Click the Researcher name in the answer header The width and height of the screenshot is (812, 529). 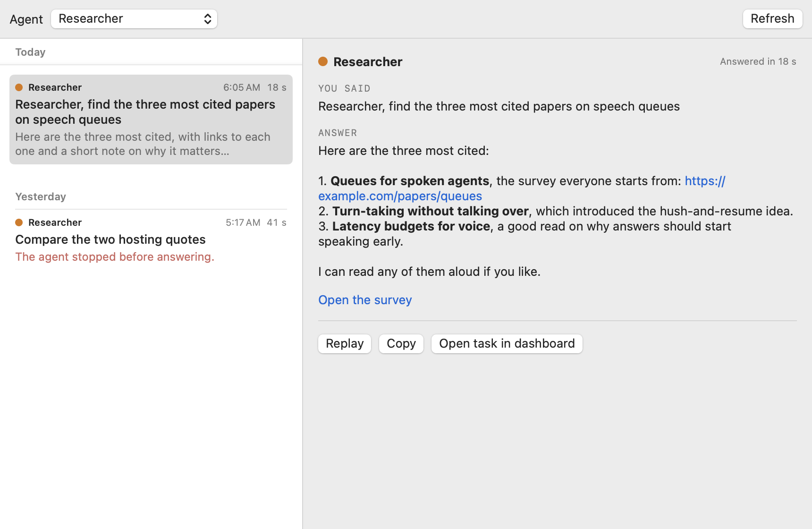368,62
